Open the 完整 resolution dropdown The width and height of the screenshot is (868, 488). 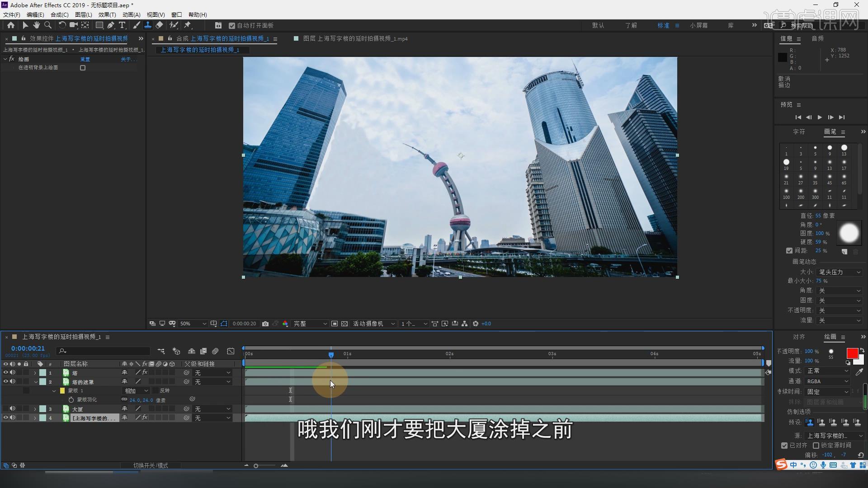310,324
